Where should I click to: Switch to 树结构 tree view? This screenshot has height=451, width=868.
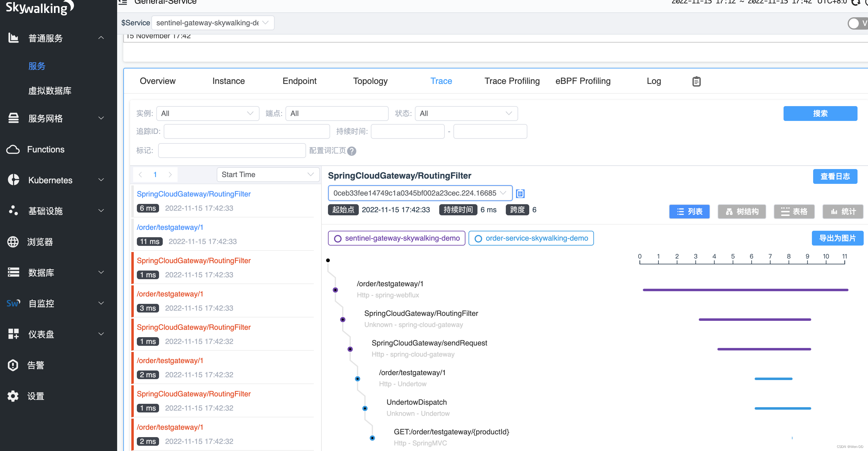pyautogui.click(x=741, y=212)
